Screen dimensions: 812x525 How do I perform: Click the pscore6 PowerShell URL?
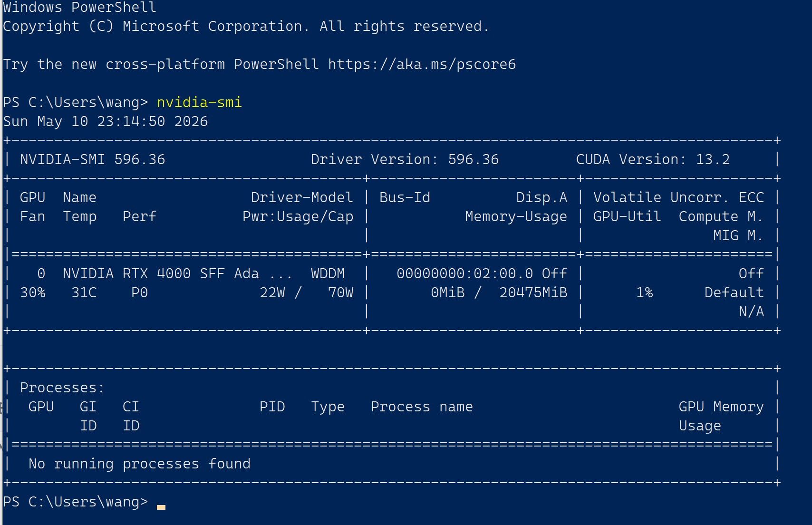(x=422, y=64)
